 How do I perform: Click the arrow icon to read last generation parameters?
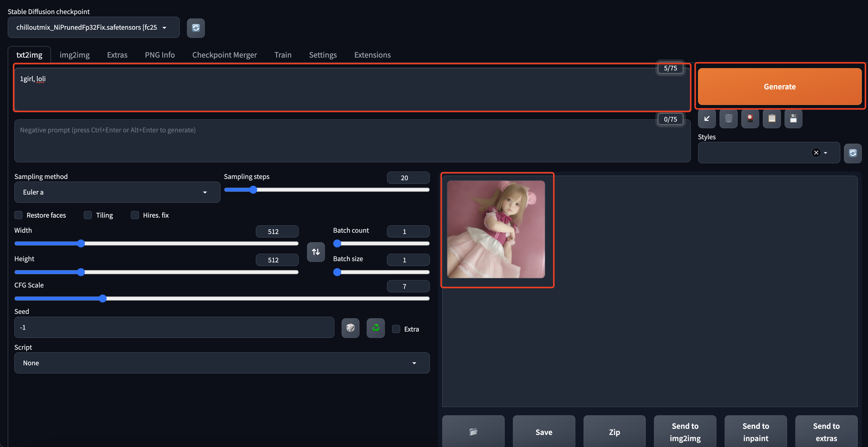[x=707, y=119]
